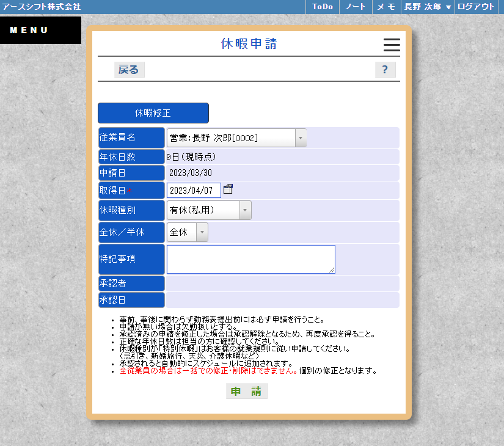The image size is (504, 446).
Task: Click the dropdown arrow for 休暇種別
Action: [246, 210]
